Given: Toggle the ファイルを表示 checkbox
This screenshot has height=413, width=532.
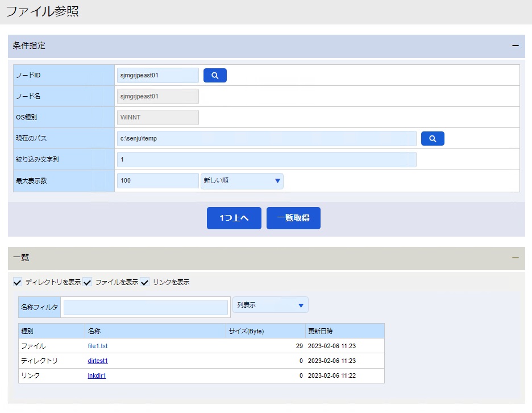Looking at the screenshot, I should [x=88, y=282].
